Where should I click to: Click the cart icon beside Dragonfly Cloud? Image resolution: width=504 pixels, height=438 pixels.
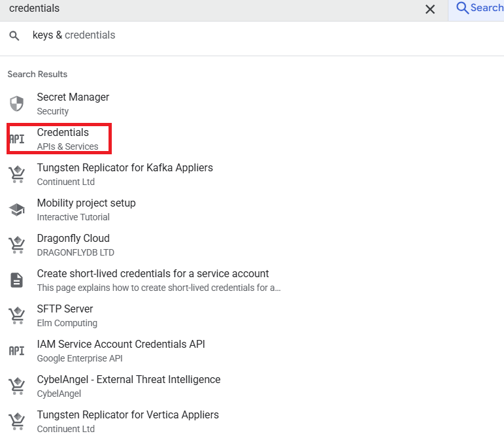coord(16,245)
